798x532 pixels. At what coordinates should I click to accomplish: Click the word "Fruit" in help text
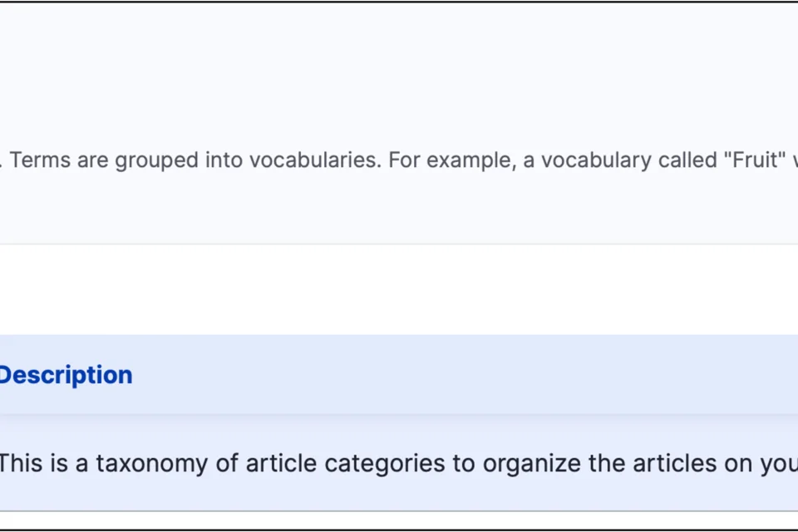(755, 160)
